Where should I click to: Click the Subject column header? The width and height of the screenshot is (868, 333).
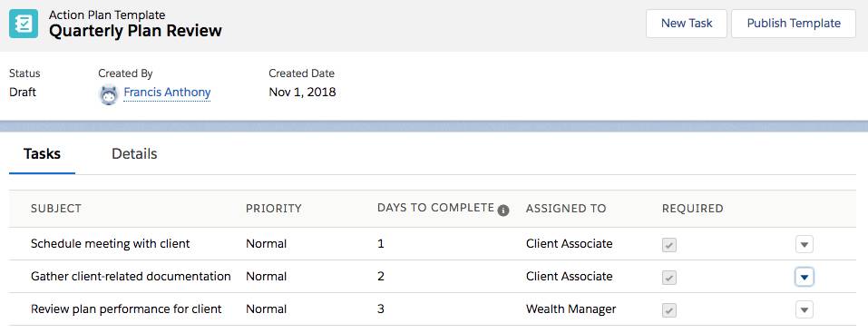pyautogui.click(x=56, y=209)
